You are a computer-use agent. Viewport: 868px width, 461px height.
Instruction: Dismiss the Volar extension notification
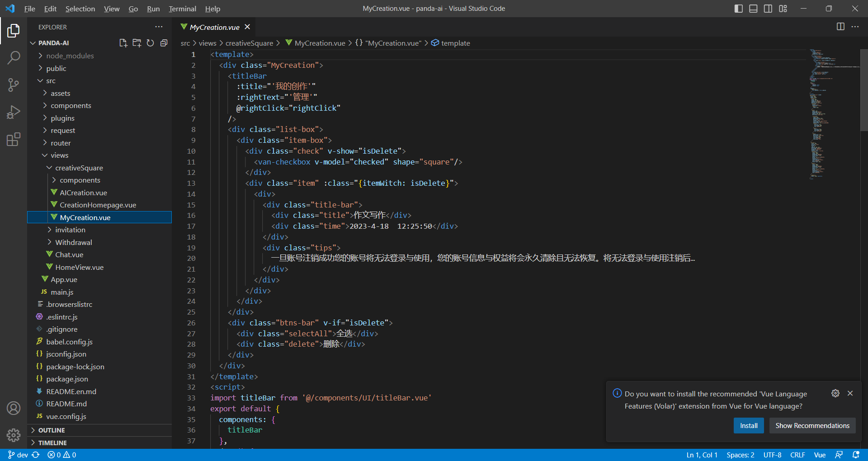point(850,393)
